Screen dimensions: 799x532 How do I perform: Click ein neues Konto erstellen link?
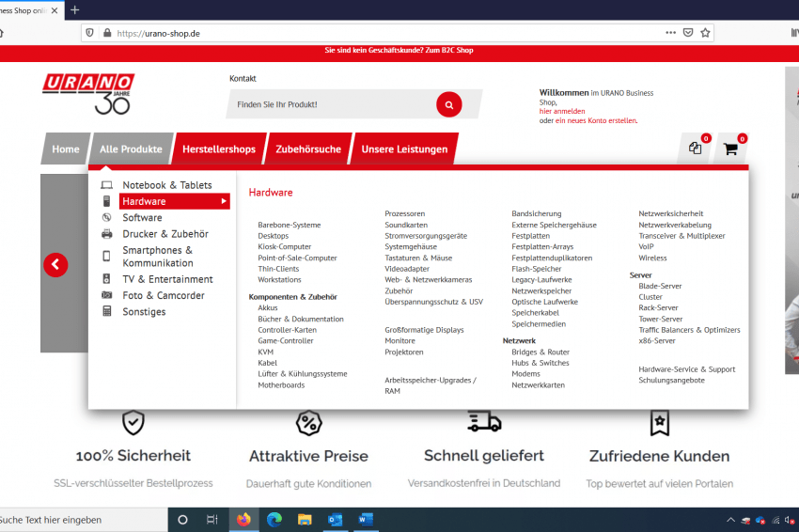[596, 120]
